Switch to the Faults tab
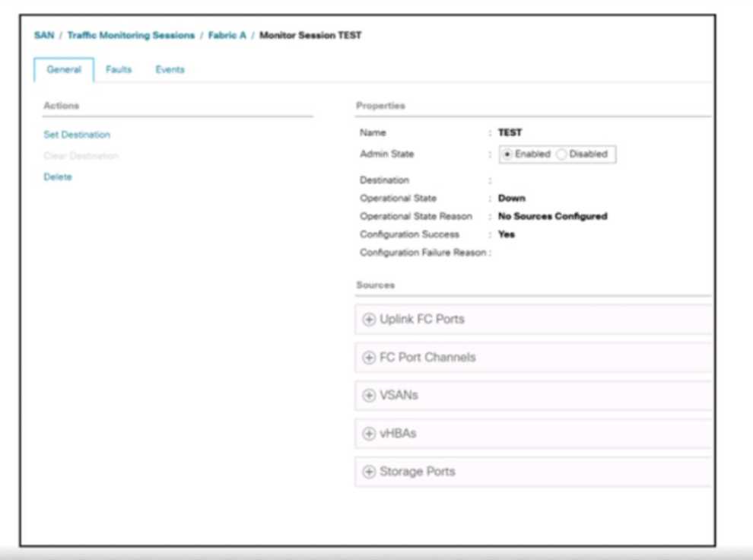Screen dimensions: 753x560 [x=119, y=70]
